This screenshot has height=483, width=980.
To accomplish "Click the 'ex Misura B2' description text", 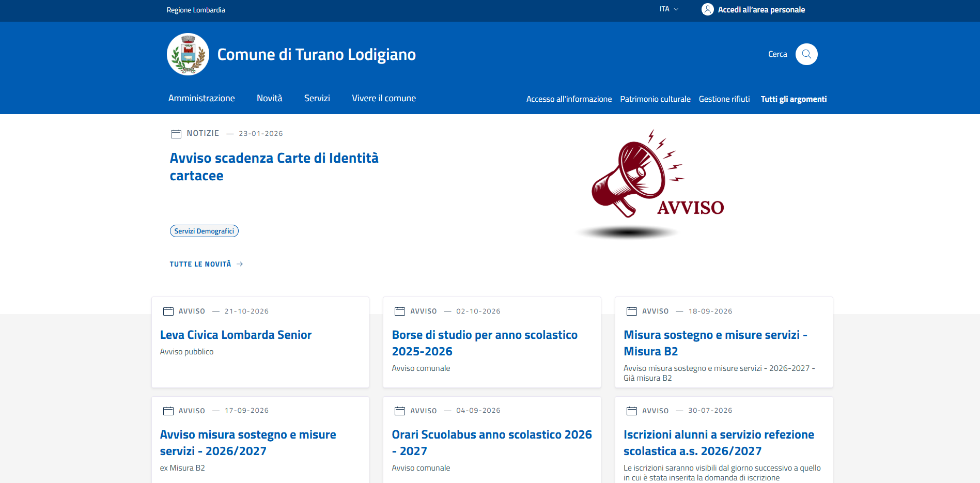I will coord(182,468).
